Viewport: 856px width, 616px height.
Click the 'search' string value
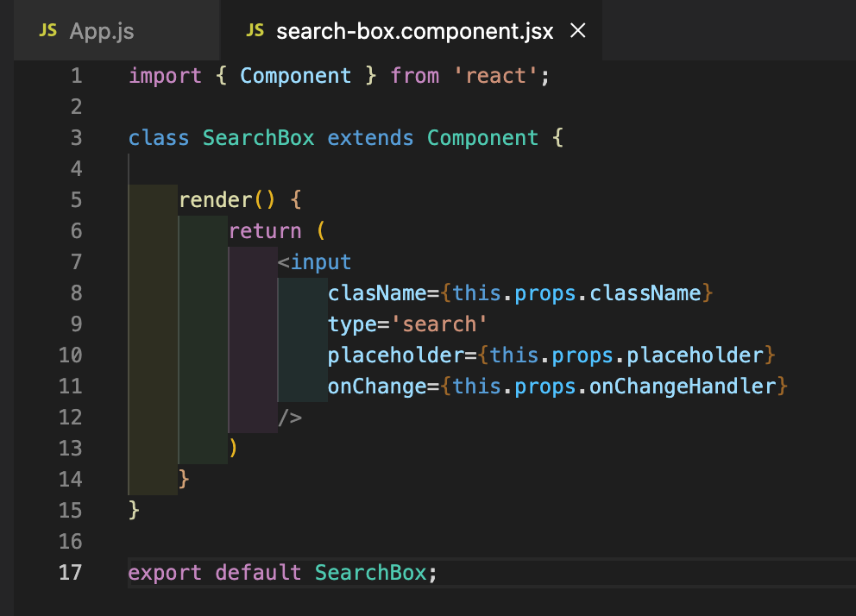[x=439, y=324]
